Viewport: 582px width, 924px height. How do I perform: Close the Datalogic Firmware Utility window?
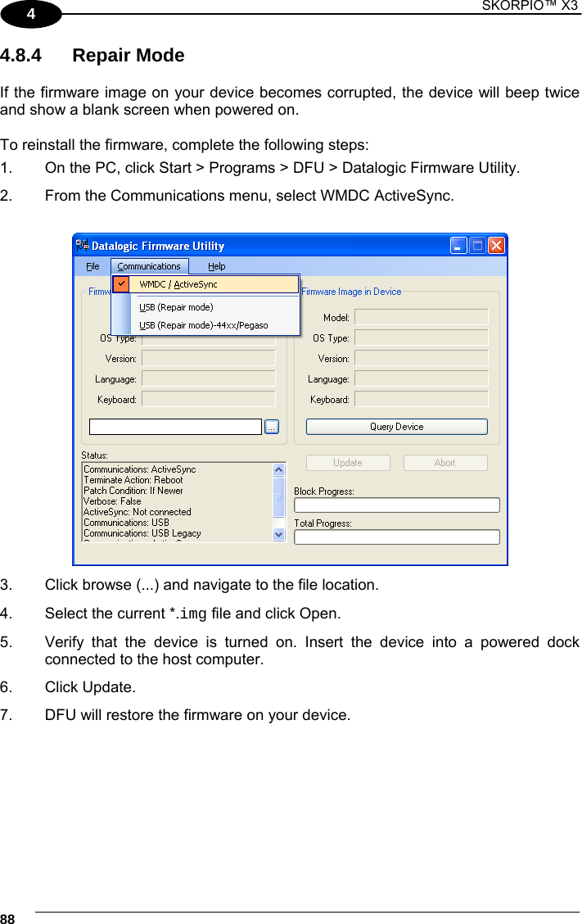(497, 245)
